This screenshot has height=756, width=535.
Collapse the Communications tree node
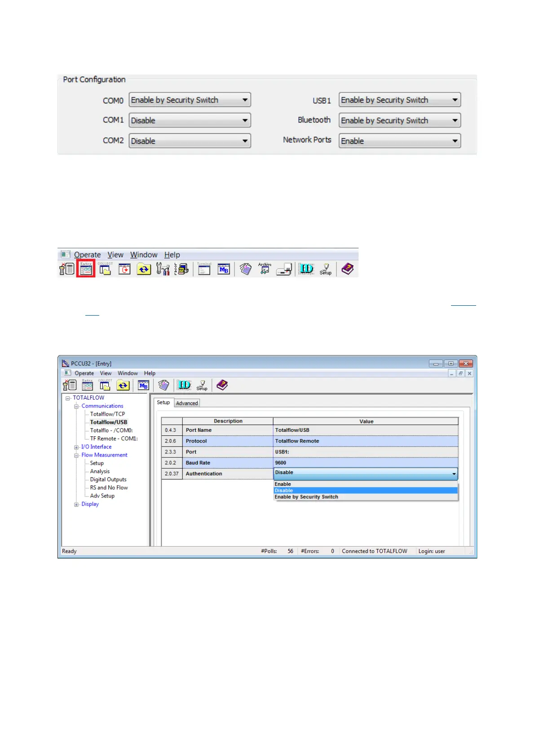tap(76, 406)
